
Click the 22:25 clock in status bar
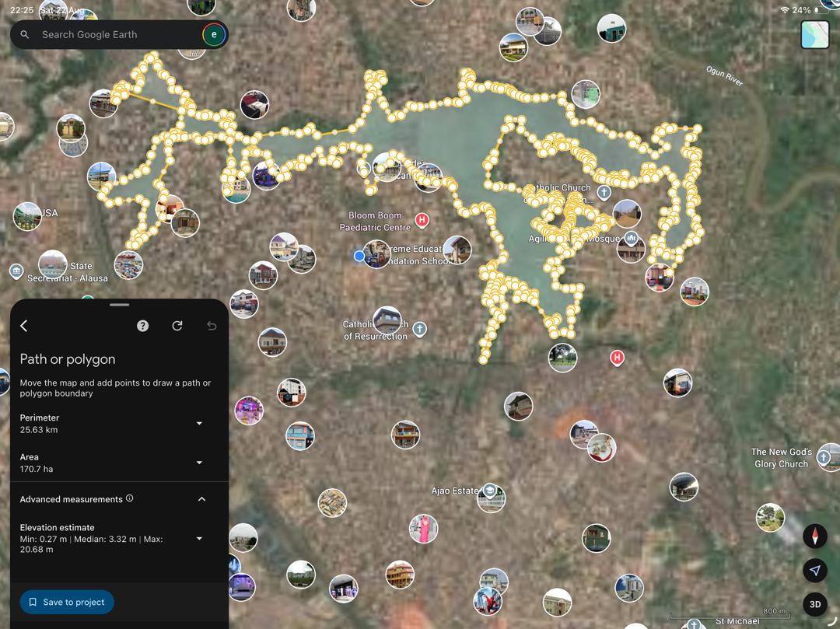pyautogui.click(x=22, y=9)
